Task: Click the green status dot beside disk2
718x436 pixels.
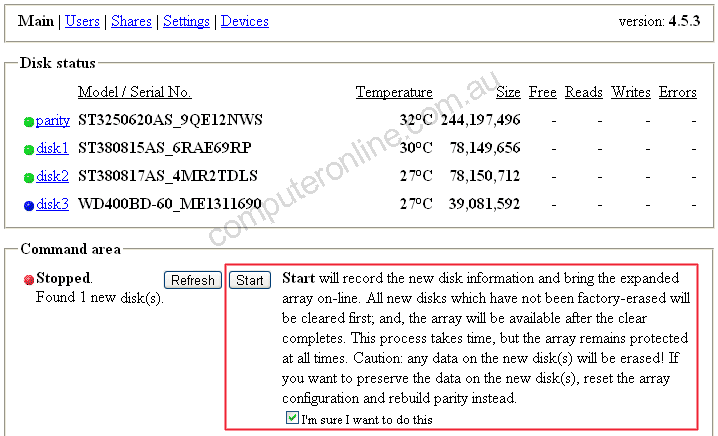Action: (x=29, y=178)
